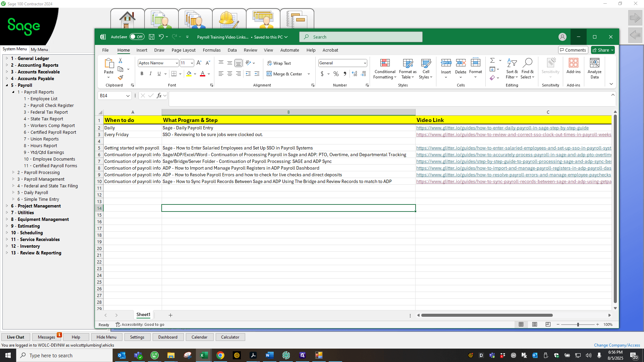644x362 pixels.
Task: Open the font name dropdown
Action: coord(176,63)
